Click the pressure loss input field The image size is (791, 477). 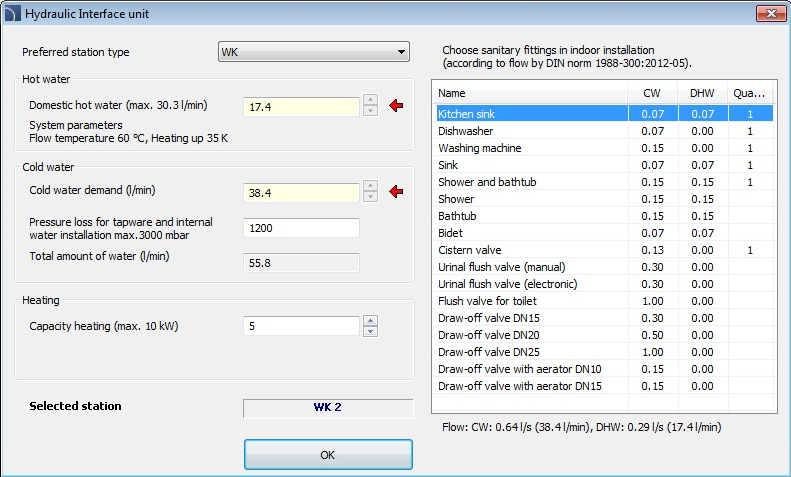click(301, 228)
